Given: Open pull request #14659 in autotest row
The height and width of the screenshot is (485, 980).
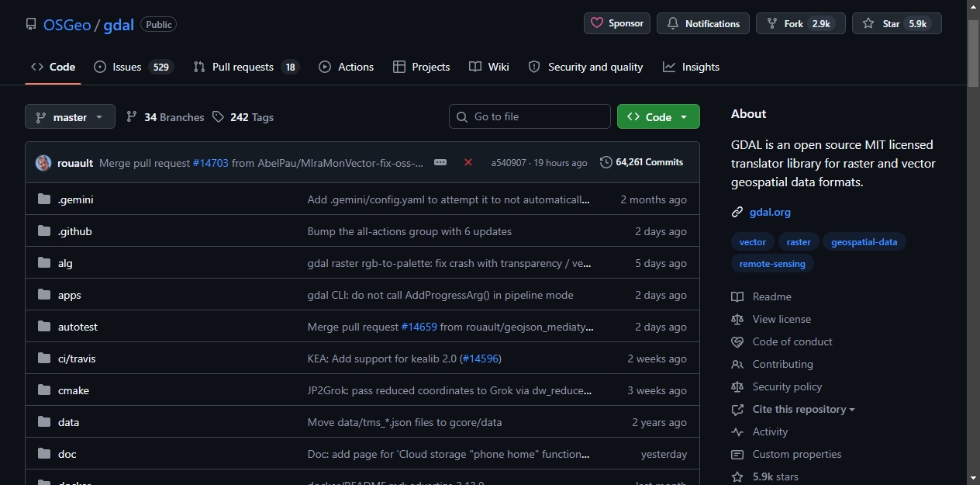Looking at the screenshot, I should tap(419, 327).
